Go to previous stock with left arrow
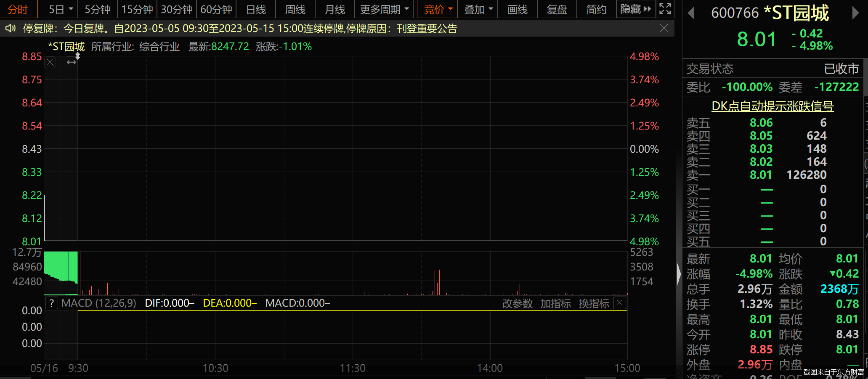Screen dimensions: 868x379 pos(690,13)
